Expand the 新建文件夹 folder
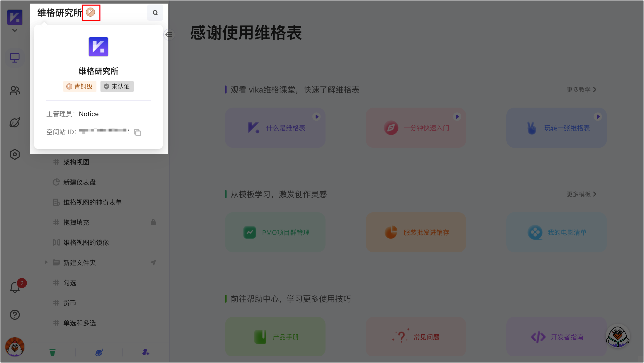 point(46,262)
